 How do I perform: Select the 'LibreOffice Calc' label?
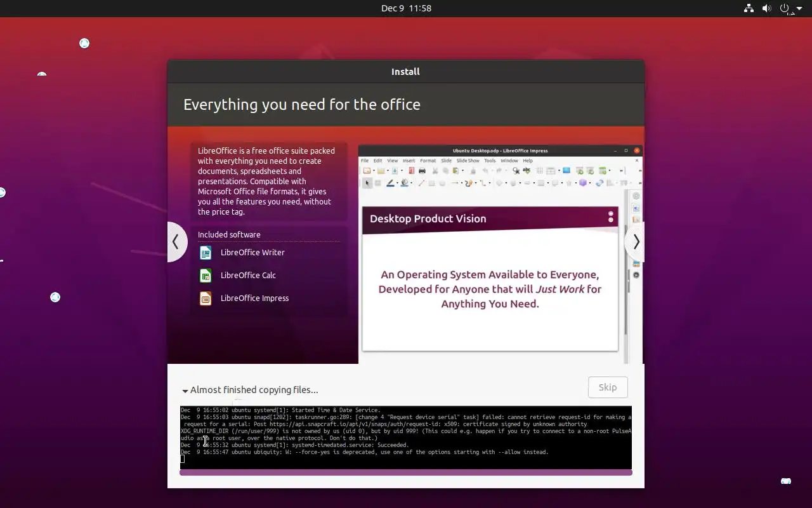(x=248, y=276)
